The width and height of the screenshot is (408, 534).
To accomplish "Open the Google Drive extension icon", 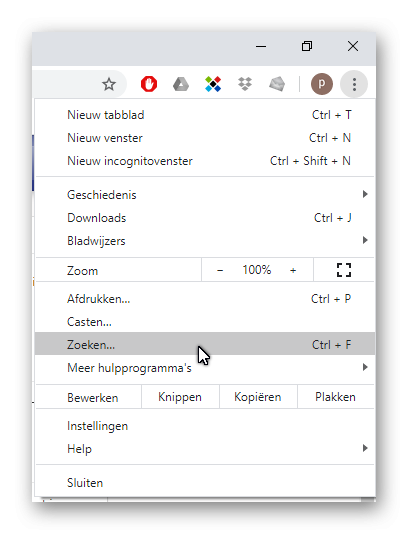I will point(181,84).
